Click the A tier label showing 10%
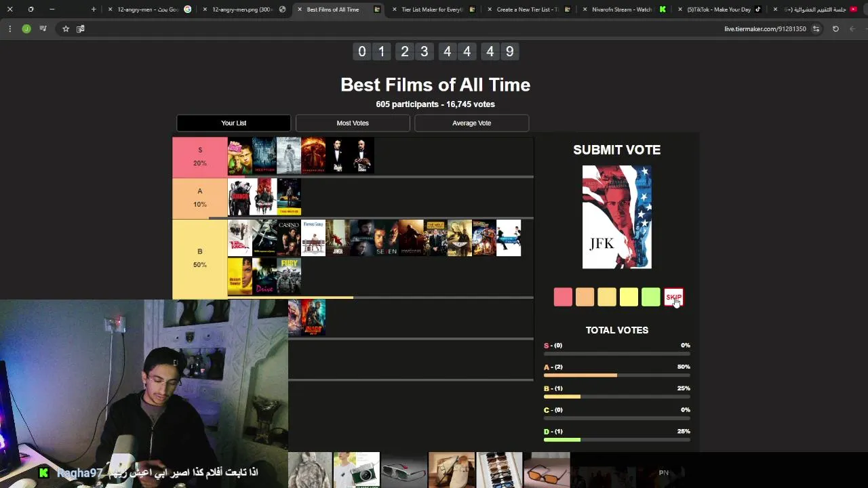The image size is (868, 488). pyautogui.click(x=199, y=198)
